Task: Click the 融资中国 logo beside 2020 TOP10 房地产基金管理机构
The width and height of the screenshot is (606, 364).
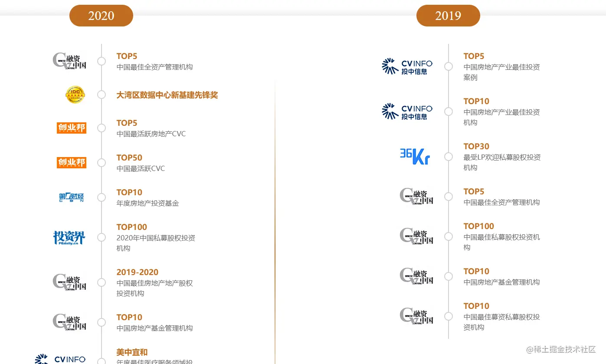Action: pyautogui.click(x=69, y=322)
